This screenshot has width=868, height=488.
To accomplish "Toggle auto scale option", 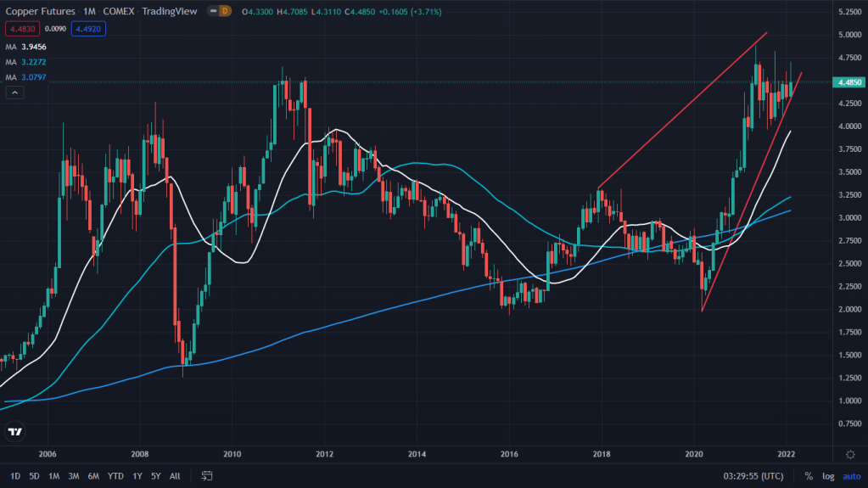I will (851, 476).
